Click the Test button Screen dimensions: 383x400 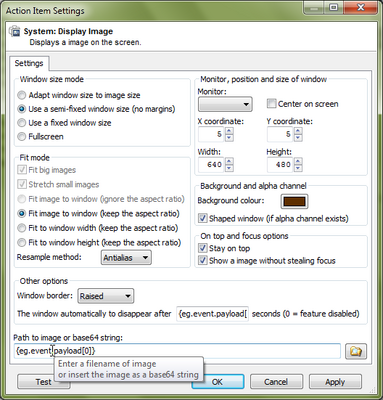tap(44, 382)
